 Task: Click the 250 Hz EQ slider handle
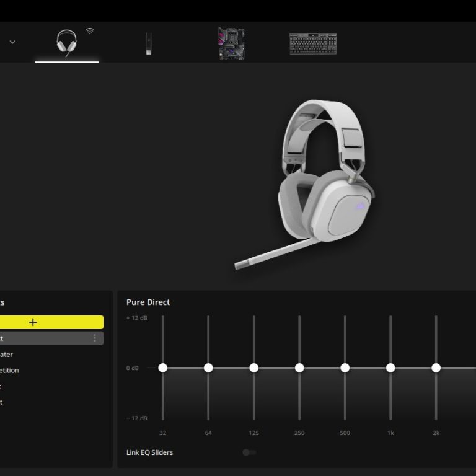pyautogui.click(x=299, y=368)
